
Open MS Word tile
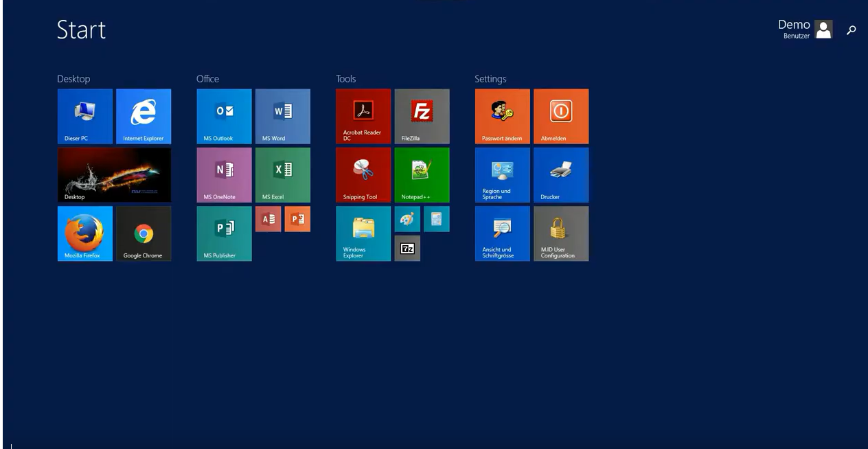click(x=282, y=116)
